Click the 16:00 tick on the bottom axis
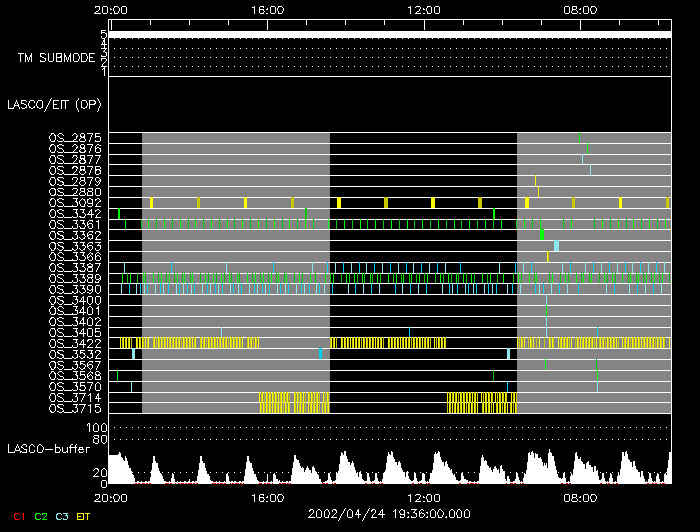The height and width of the screenshot is (532, 700). coord(268,497)
